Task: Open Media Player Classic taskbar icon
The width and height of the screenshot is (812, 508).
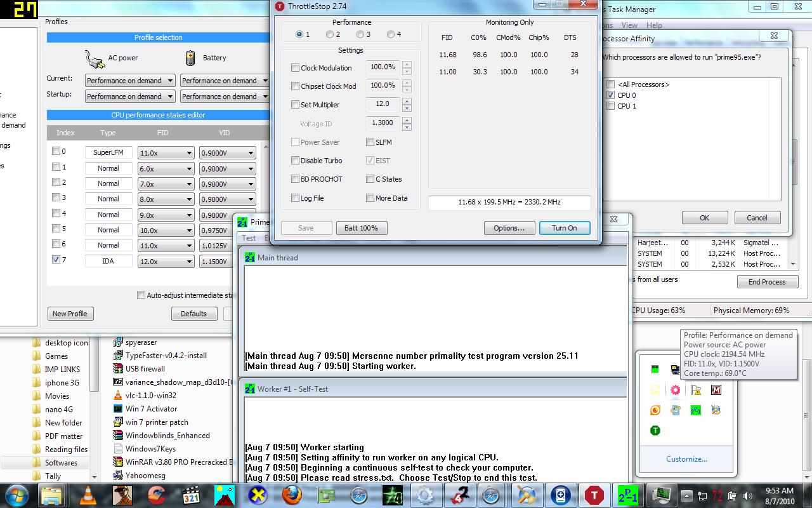Action: point(190,494)
